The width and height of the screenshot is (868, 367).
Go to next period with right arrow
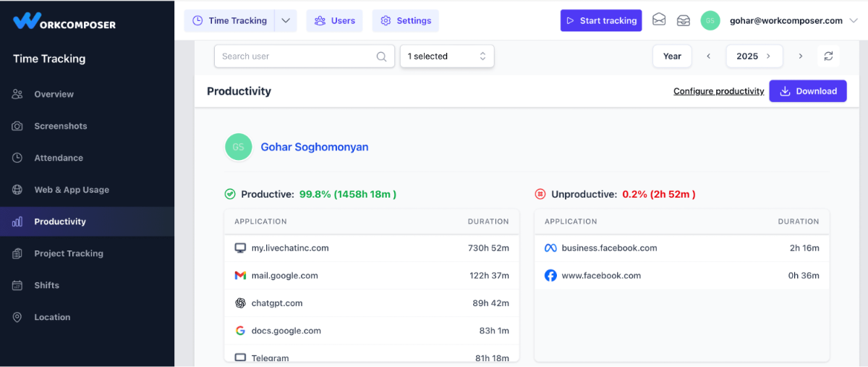pos(800,56)
